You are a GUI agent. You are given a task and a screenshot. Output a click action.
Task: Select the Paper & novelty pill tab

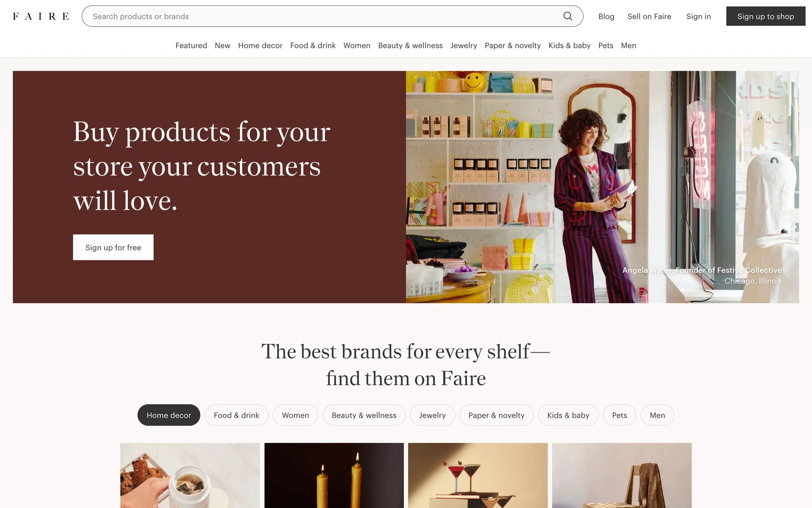tap(497, 415)
